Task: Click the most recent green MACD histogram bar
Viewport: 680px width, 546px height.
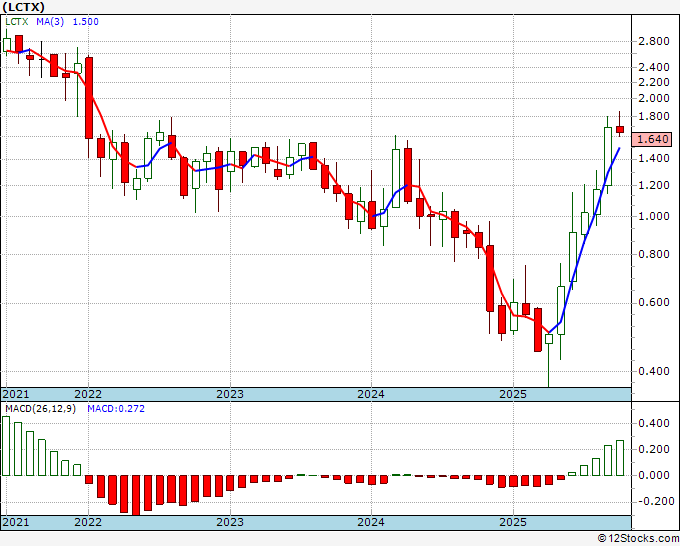Action: [x=620, y=458]
